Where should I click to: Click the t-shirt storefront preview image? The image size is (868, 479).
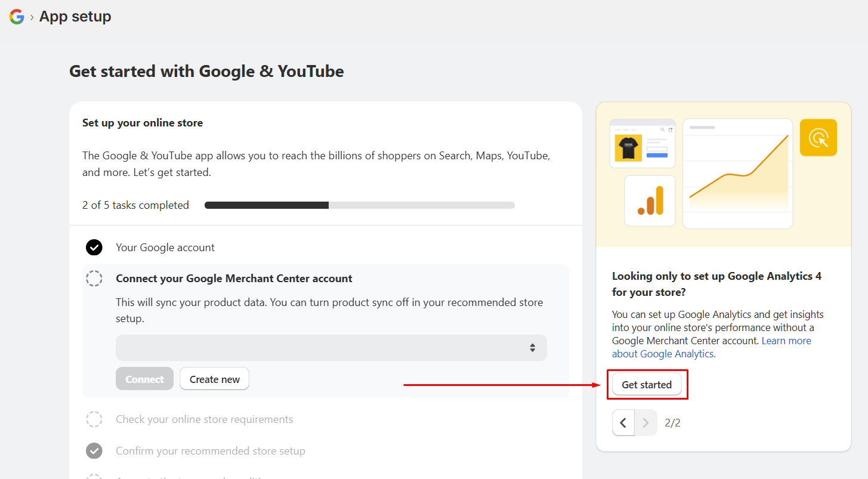tap(642, 143)
